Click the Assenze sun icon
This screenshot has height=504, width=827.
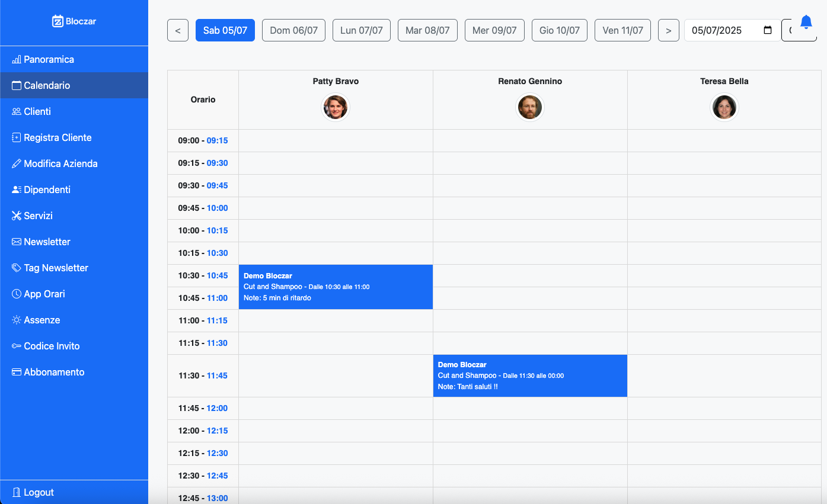[17, 320]
